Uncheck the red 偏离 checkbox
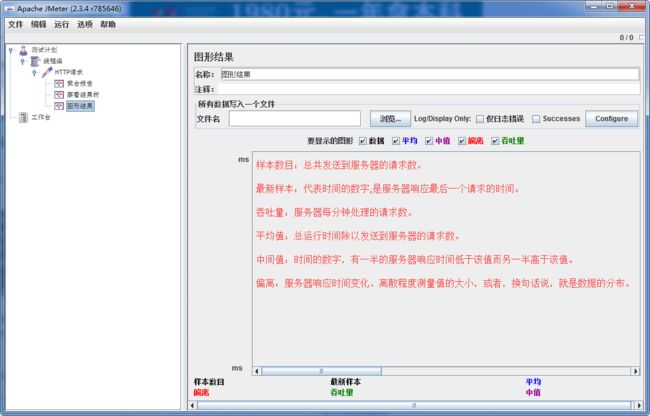Screen dimensions: 650x416 point(462,141)
